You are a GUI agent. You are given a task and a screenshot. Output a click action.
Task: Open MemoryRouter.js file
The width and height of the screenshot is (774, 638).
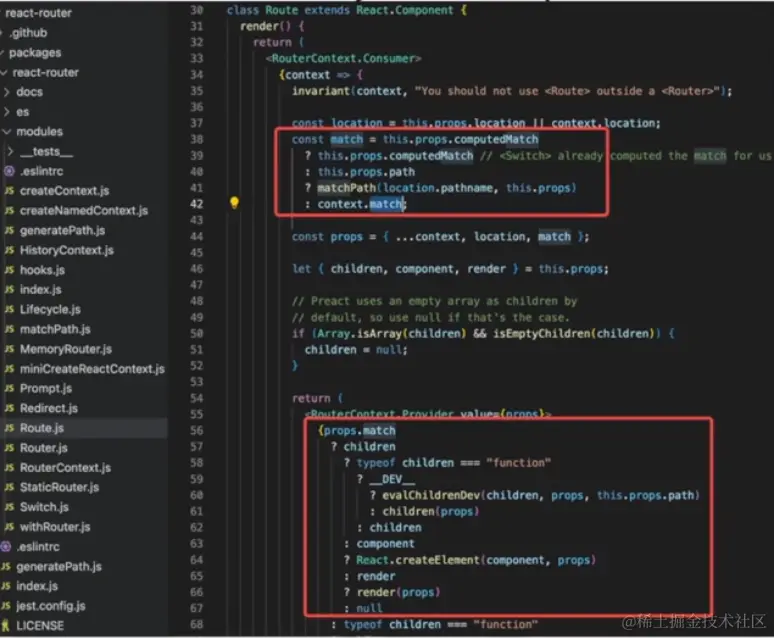(66, 349)
